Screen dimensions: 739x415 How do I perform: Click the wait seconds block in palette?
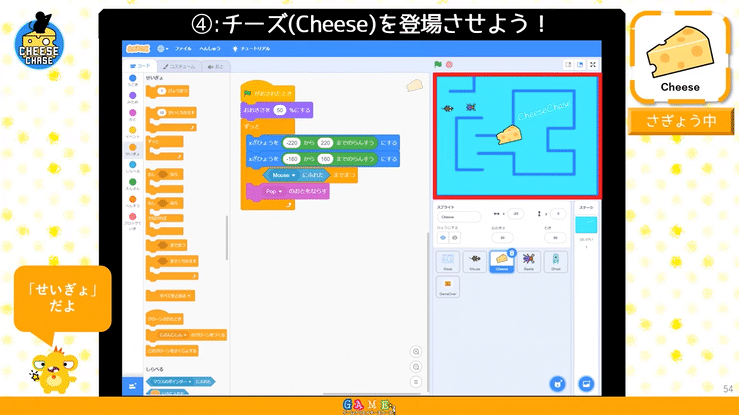pyautogui.click(x=167, y=91)
